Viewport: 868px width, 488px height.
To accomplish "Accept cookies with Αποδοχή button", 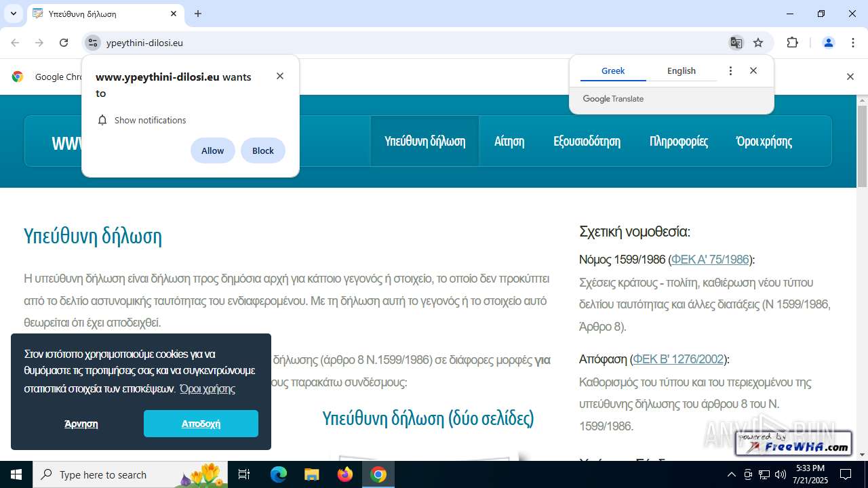I will [x=201, y=424].
